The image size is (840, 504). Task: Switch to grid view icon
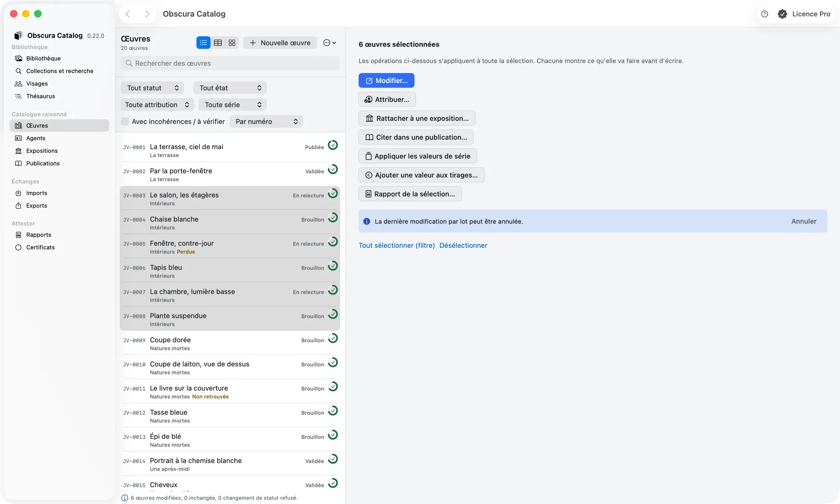click(x=232, y=43)
